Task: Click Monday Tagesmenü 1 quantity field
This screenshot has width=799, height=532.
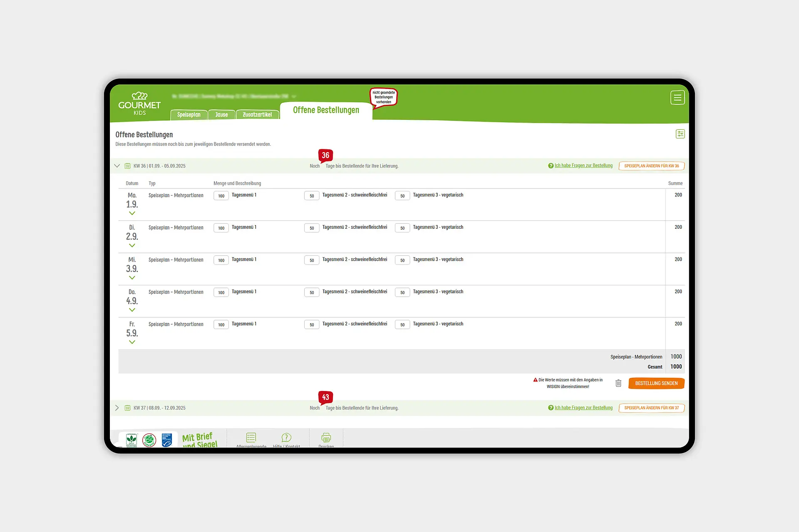Action: pos(221,196)
